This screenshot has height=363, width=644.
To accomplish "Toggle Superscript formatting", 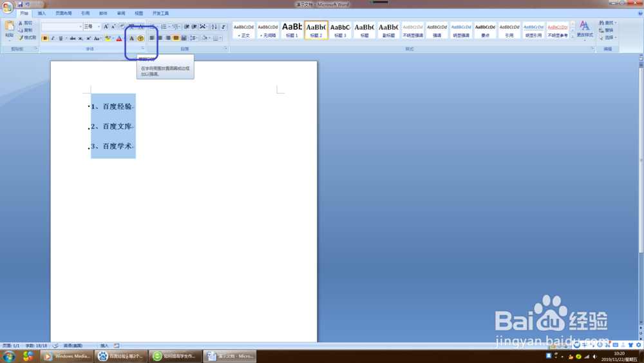I will 88,38.
